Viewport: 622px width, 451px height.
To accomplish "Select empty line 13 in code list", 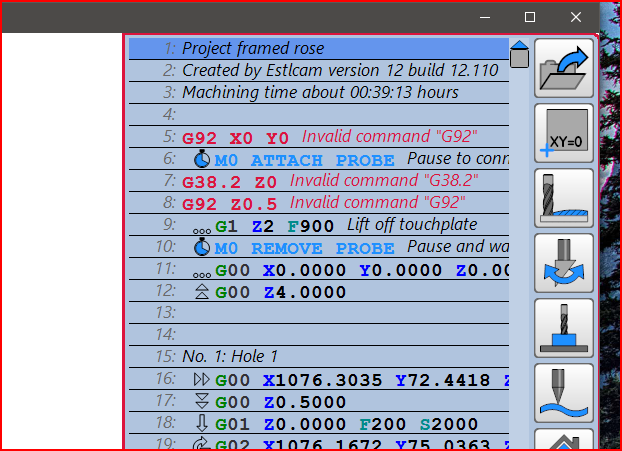I will pyautogui.click(x=319, y=313).
